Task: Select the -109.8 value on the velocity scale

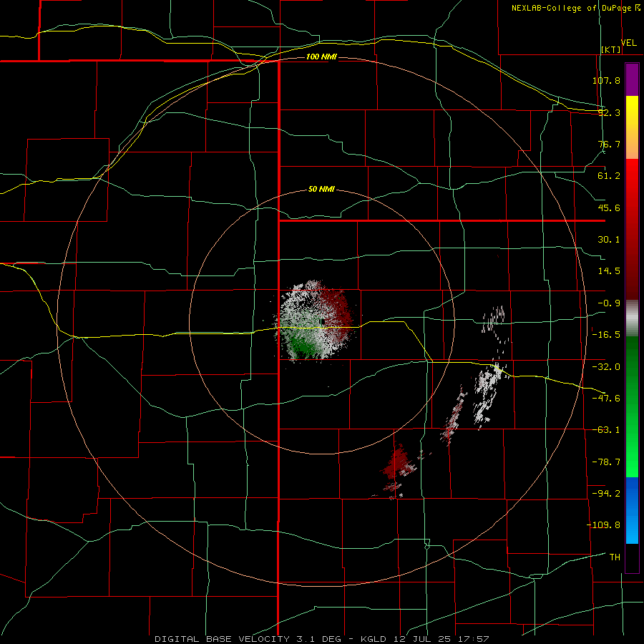Action: tap(603, 525)
